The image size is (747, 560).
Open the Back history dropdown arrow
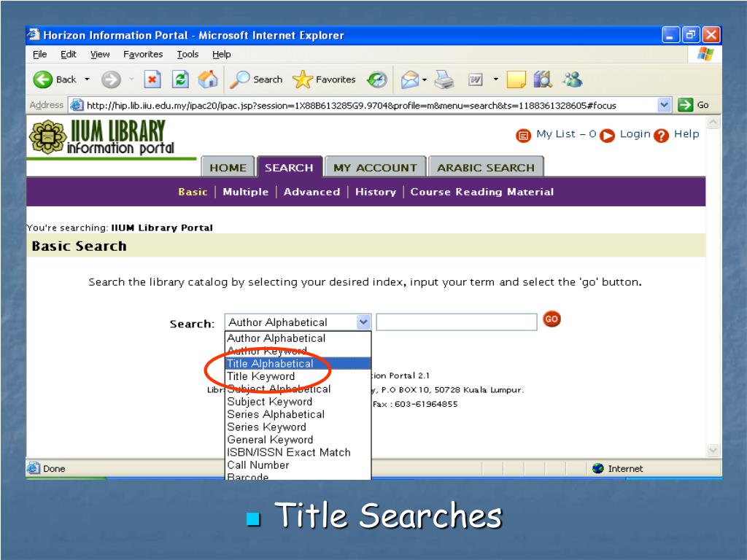pyautogui.click(x=87, y=79)
